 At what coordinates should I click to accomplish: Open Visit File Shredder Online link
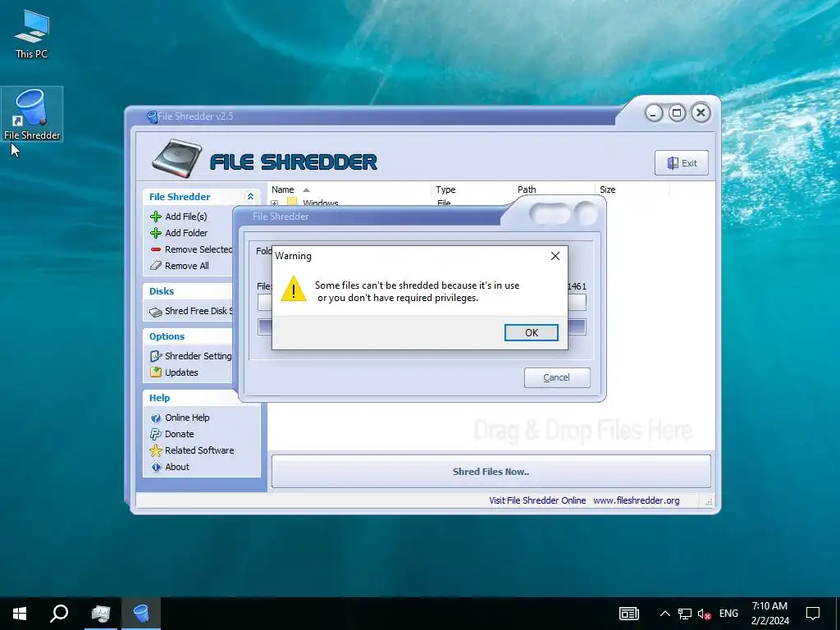(537, 500)
